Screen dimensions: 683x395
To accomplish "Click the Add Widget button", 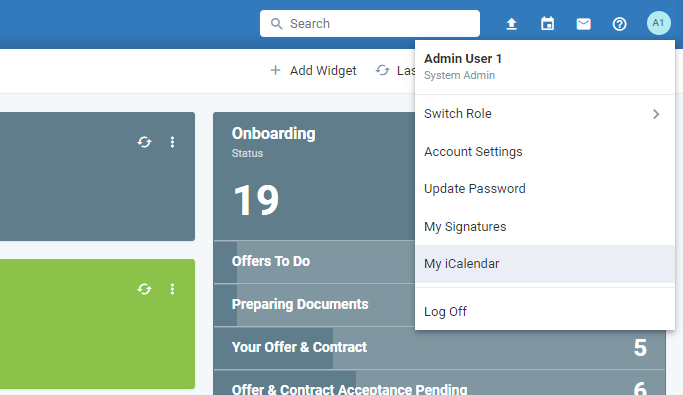I will click(313, 70).
